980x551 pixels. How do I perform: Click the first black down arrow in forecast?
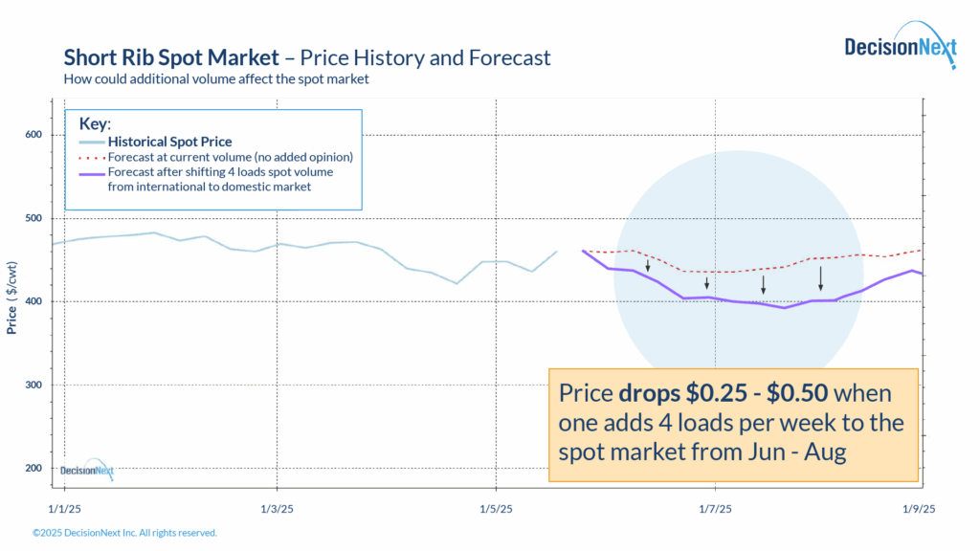pyautogui.click(x=648, y=266)
